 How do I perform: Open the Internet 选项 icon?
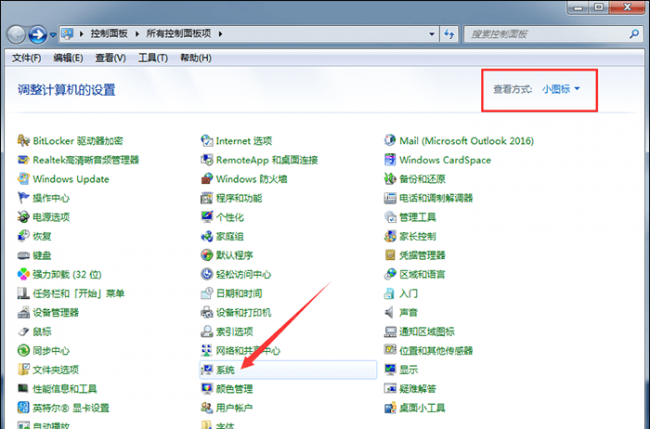point(206,141)
